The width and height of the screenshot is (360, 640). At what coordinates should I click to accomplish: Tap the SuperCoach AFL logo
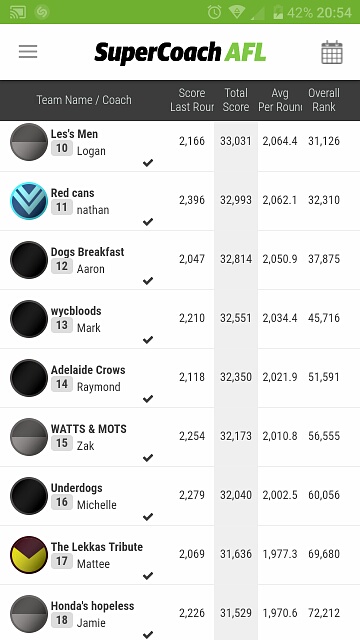point(180,53)
